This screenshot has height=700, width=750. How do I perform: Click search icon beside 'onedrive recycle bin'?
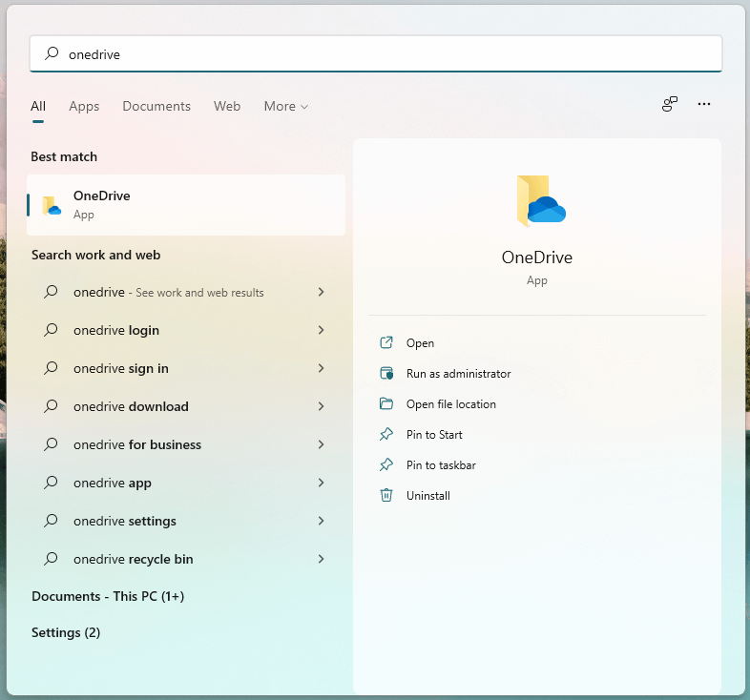click(x=51, y=559)
